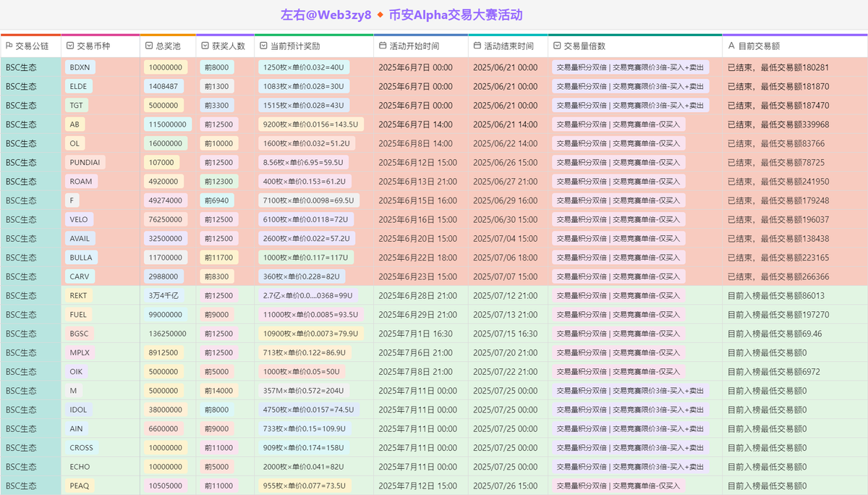The height and width of the screenshot is (495, 868).
Task: Click the PUNDIAI token tag
Action: 85,162
